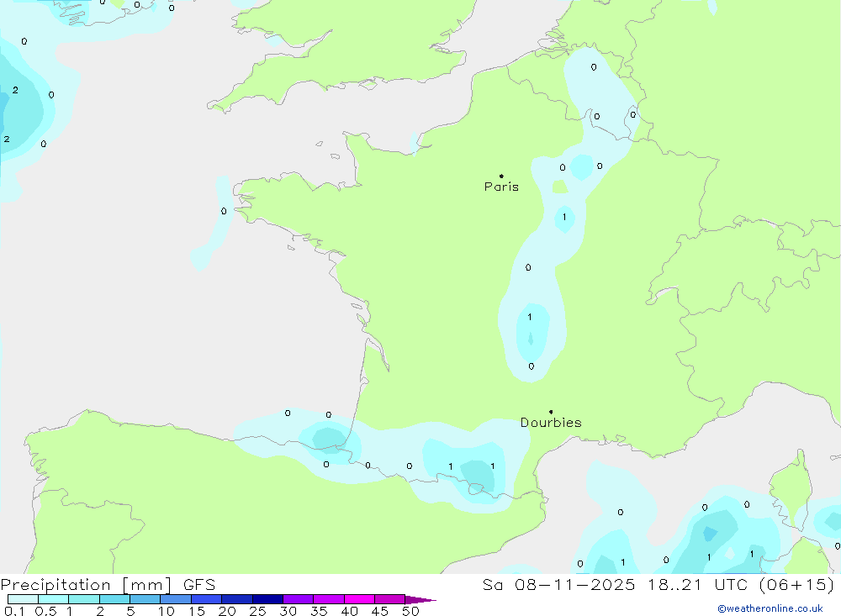Click the 18..21 UTC (06+15) time label
This screenshot has width=841, height=616.
coord(741,584)
